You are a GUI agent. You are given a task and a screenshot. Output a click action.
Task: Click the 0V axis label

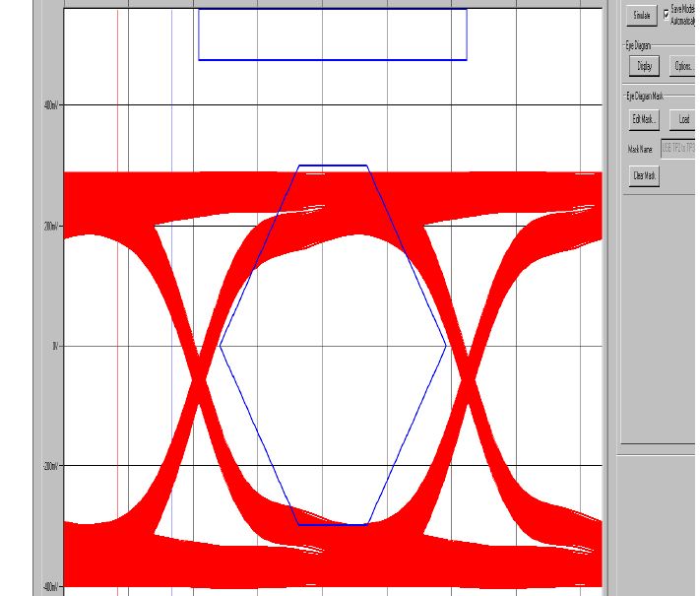point(55,346)
